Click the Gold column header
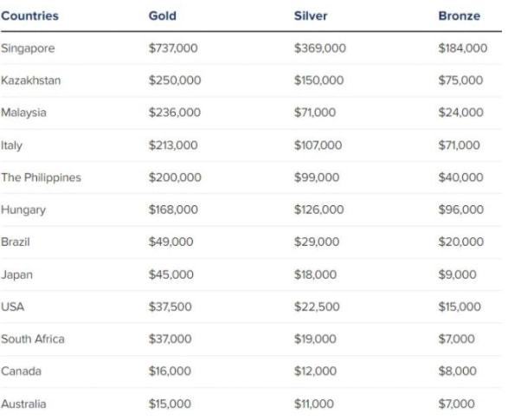This screenshot has height=420, width=521. point(163,16)
